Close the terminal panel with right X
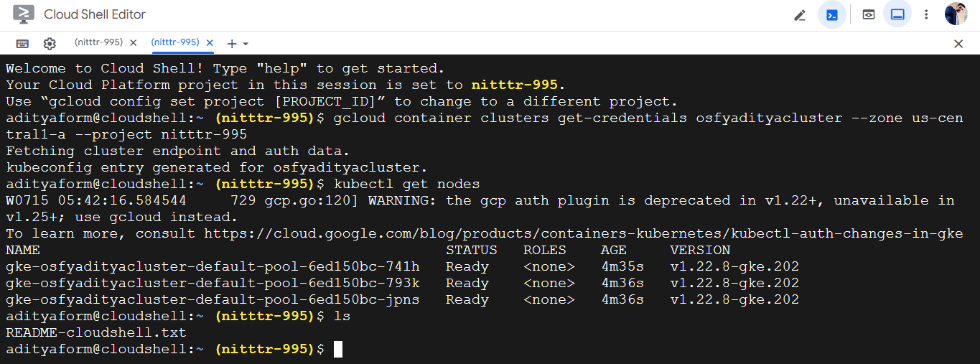Viewport: 980px width, 364px height. (x=958, y=44)
